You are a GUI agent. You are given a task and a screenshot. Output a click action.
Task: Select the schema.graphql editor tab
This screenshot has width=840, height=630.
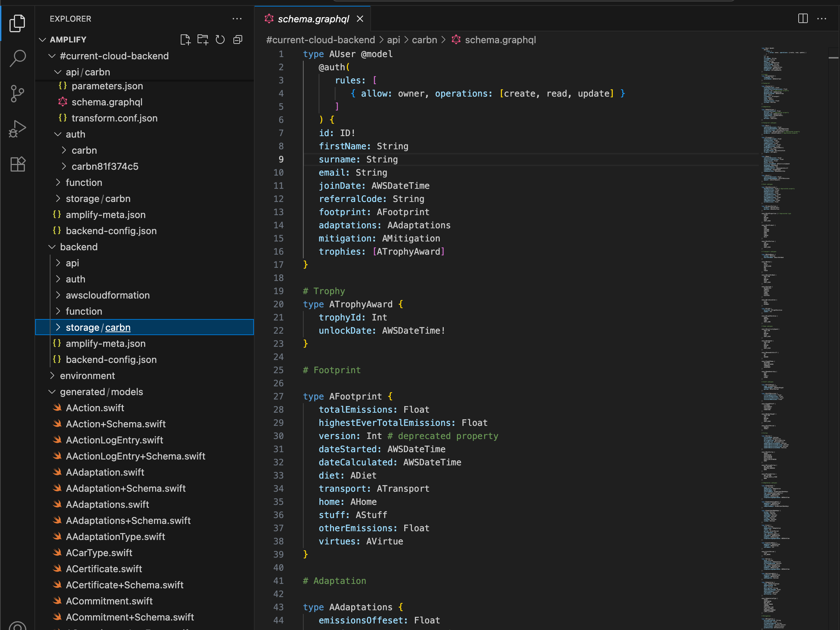(x=313, y=19)
